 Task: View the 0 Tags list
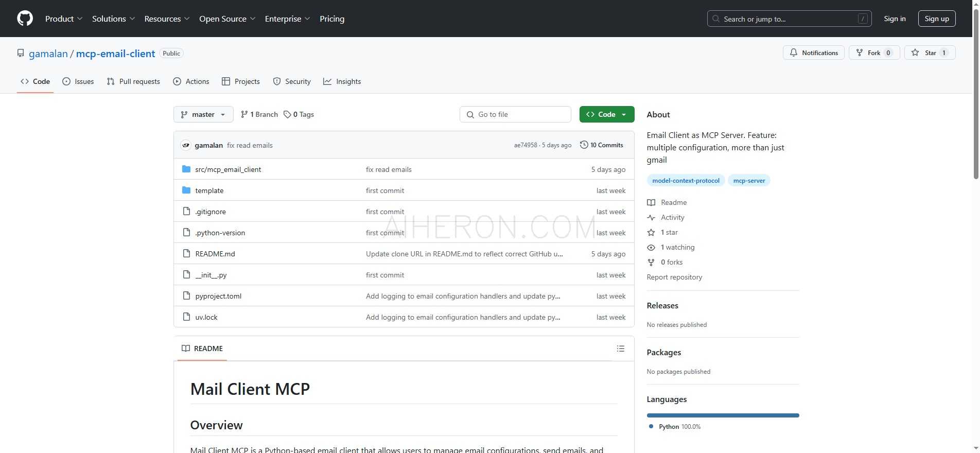[x=299, y=114]
